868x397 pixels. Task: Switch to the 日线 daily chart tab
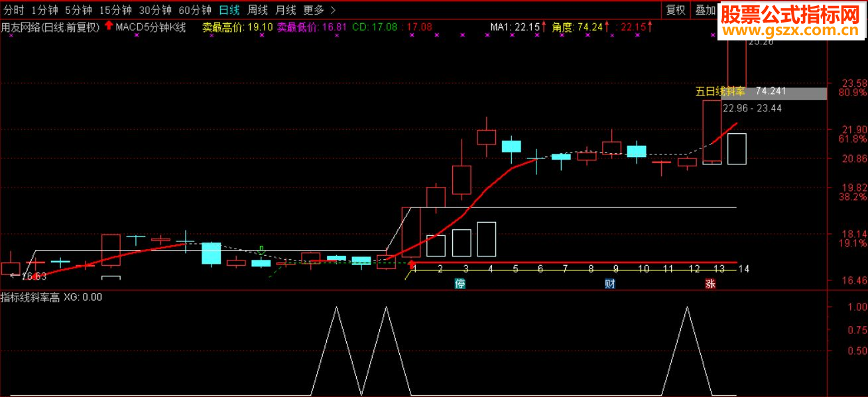tap(229, 10)
